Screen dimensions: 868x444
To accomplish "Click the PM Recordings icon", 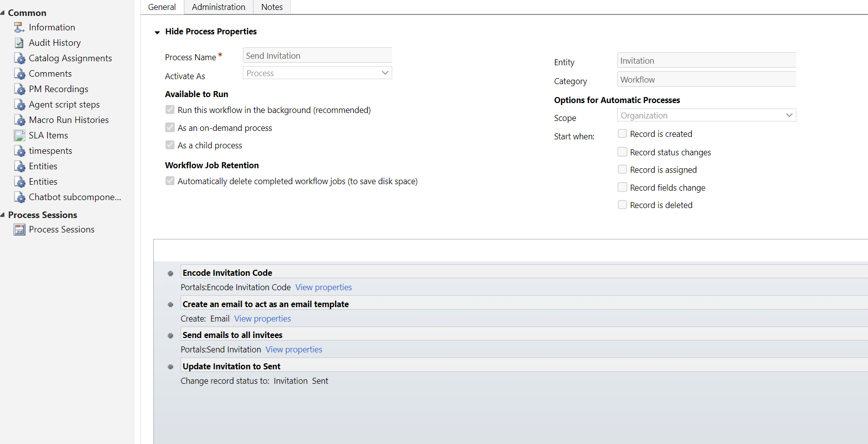I will tap(19, 89).
